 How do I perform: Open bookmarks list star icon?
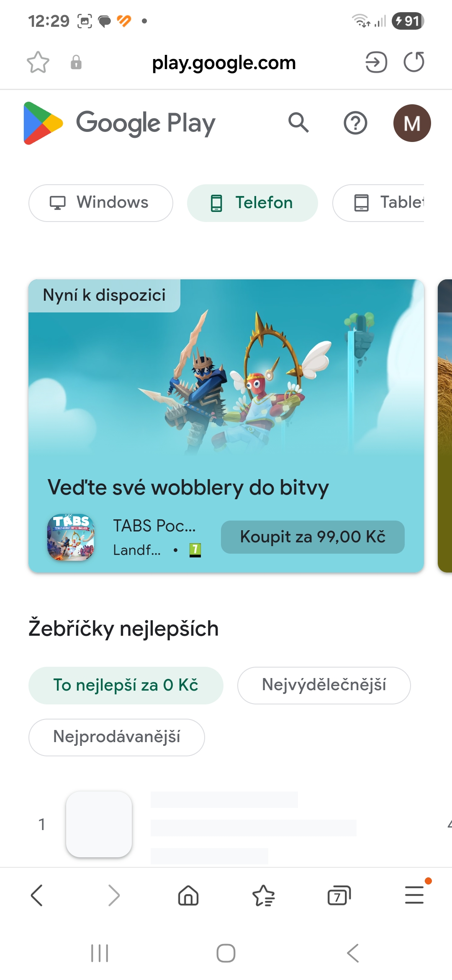[x=264, y=896]
